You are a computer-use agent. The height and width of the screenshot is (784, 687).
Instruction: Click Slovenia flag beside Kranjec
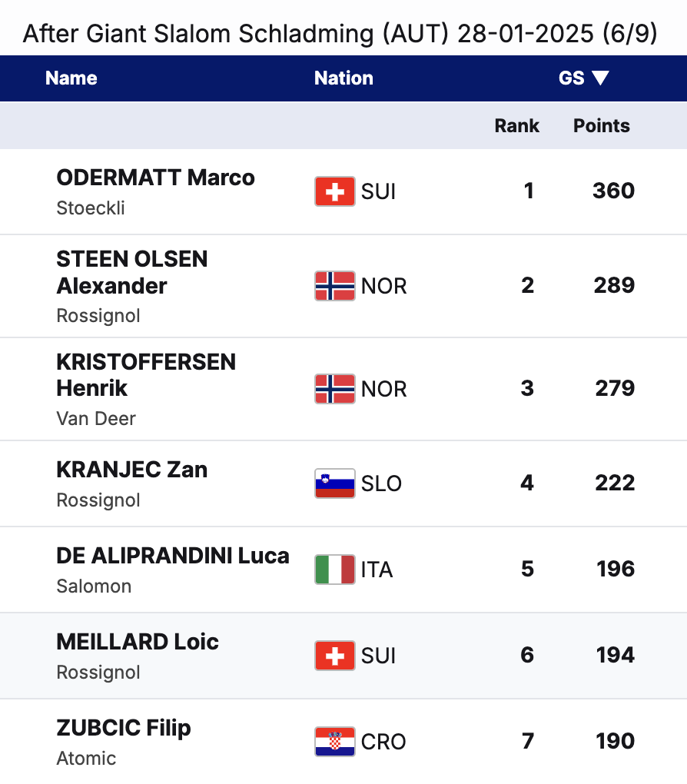(335, 483)
